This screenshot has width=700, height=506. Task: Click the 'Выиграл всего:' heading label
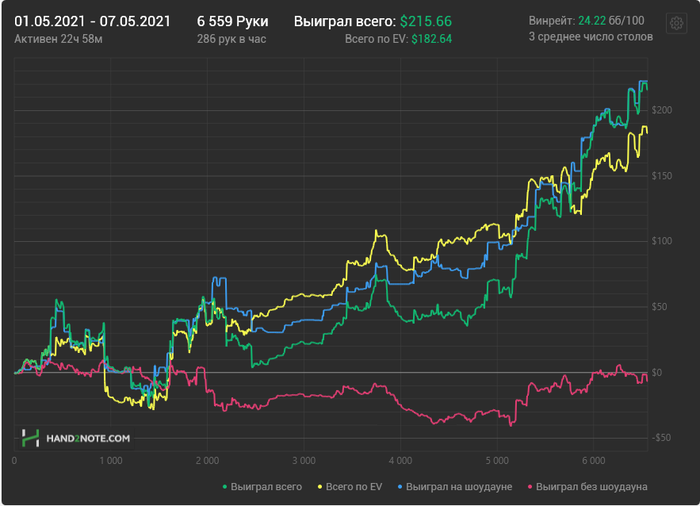point(345,21)
